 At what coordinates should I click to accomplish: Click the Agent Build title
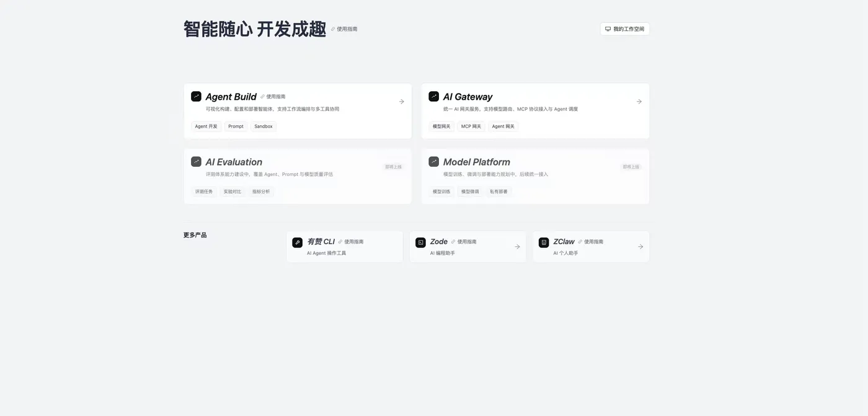click(x=231, y=97)
